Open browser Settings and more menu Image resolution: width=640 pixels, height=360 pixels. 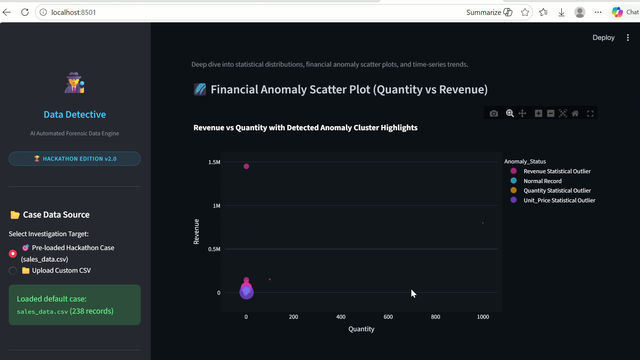(x=598, y=12)
